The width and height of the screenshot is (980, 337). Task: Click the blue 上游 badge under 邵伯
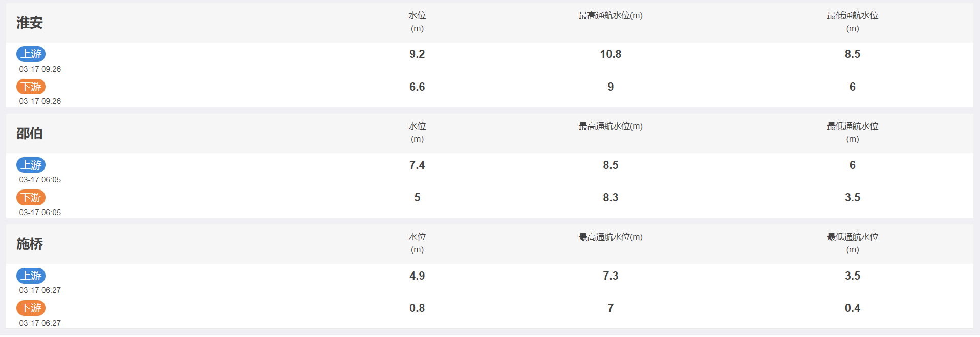(31, 165)
